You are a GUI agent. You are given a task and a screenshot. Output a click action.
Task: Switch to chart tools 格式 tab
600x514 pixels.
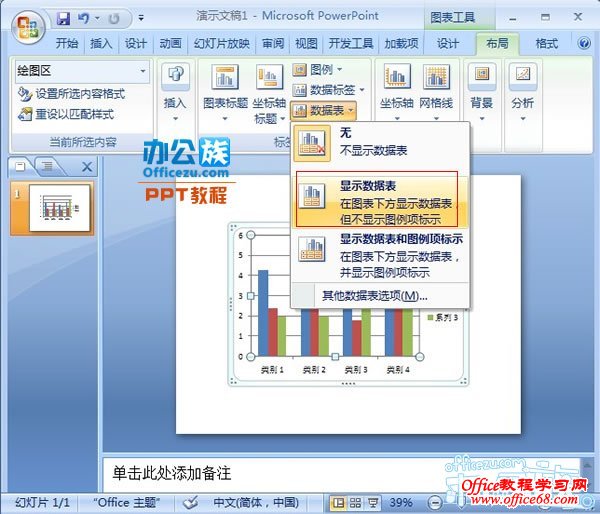pyautogui.click(x=546, y=43)
